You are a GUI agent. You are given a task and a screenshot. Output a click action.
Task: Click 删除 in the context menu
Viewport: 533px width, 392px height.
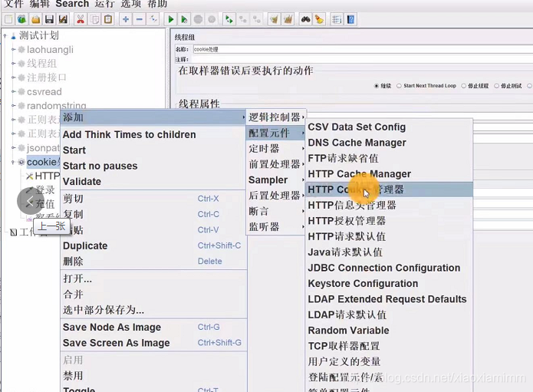[153, 261]
